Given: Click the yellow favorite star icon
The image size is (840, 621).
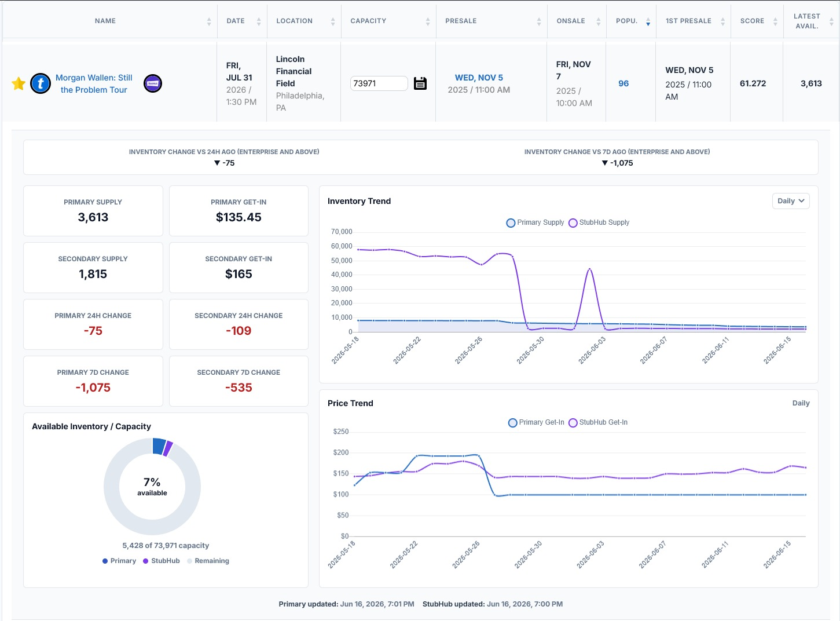Looking at the screenshot, I should tap(19, 83).
